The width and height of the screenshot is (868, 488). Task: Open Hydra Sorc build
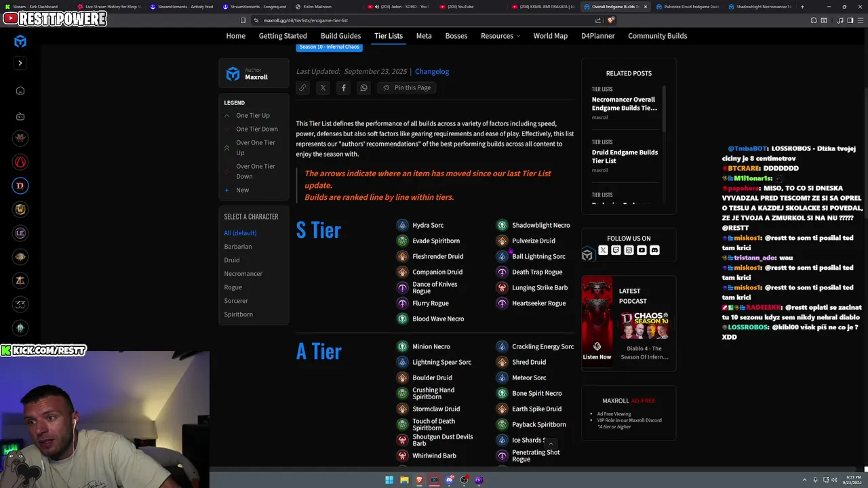(420, 225)
